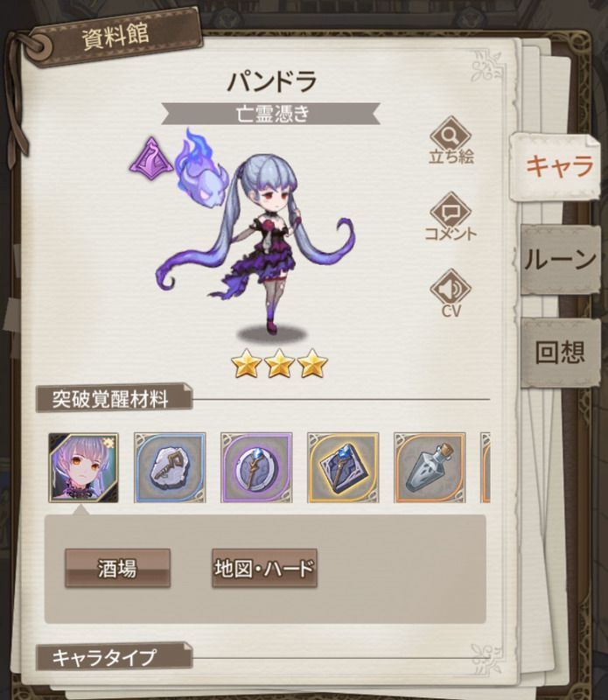Open the 回想 tab

click(561, 353)
